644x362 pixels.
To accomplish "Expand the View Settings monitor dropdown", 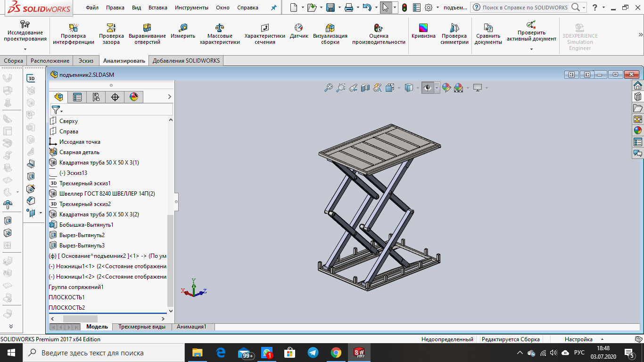I will pos(487,88).
